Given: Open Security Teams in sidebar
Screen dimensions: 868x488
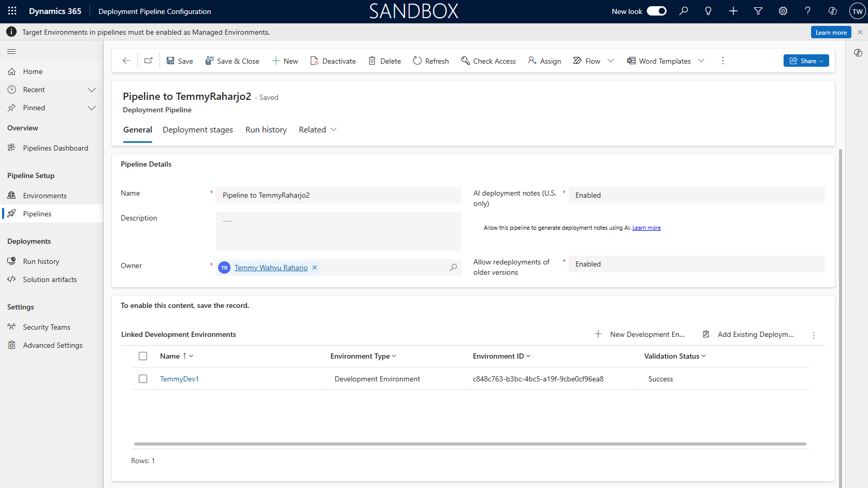Looking at the screenshot, I should 52,327.
